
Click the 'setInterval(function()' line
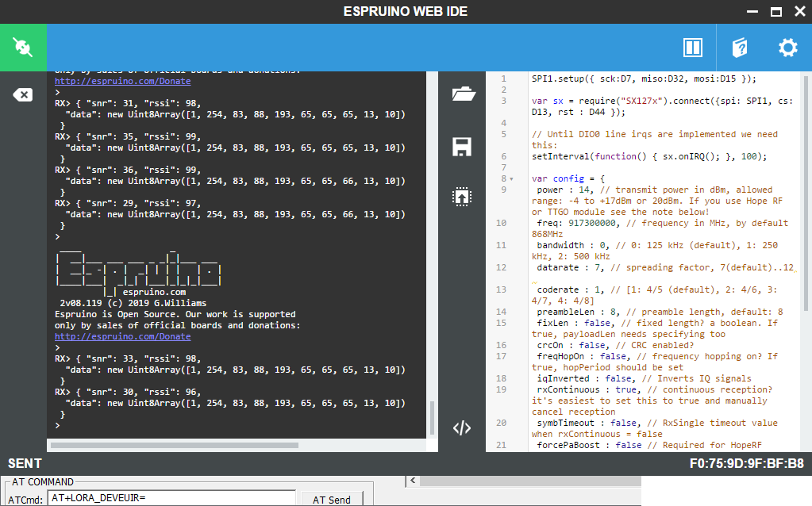pyautogui.click(x=648, y=157)
